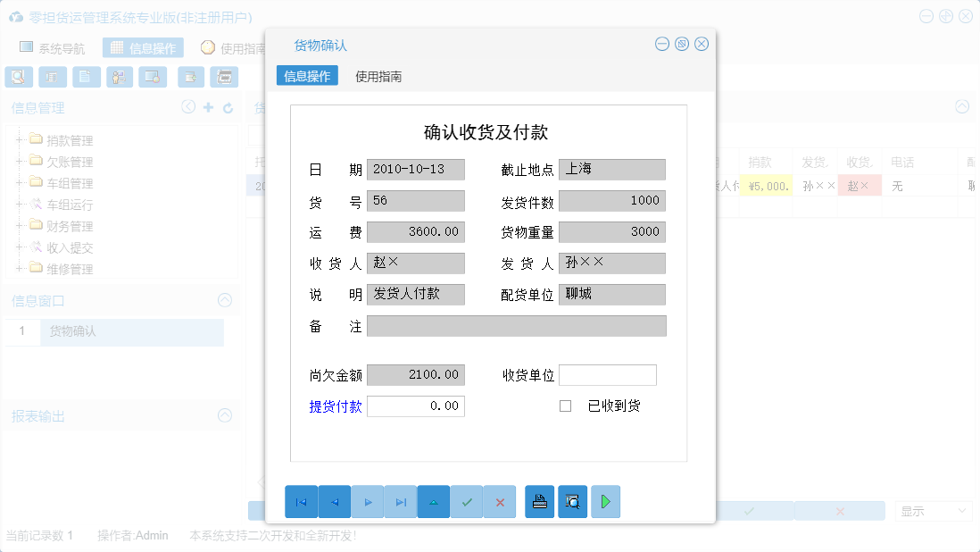The image size is (980, 552).
Task: Refresh 信息管理 panel with the refresh icon
Action: pyautogui.click(x=226, y=106)
